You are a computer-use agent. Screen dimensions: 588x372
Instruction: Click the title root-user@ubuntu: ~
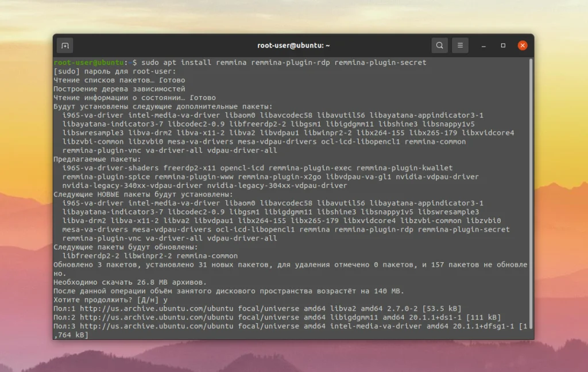293,45
